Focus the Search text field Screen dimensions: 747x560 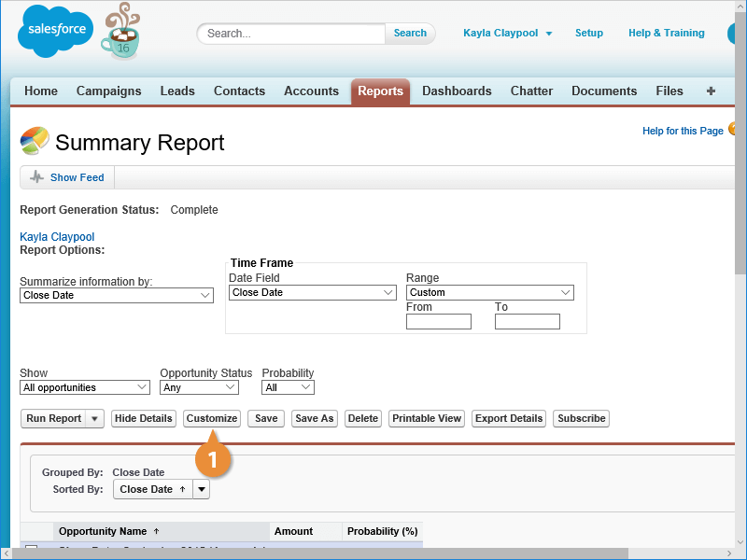[x=291, y=34]
